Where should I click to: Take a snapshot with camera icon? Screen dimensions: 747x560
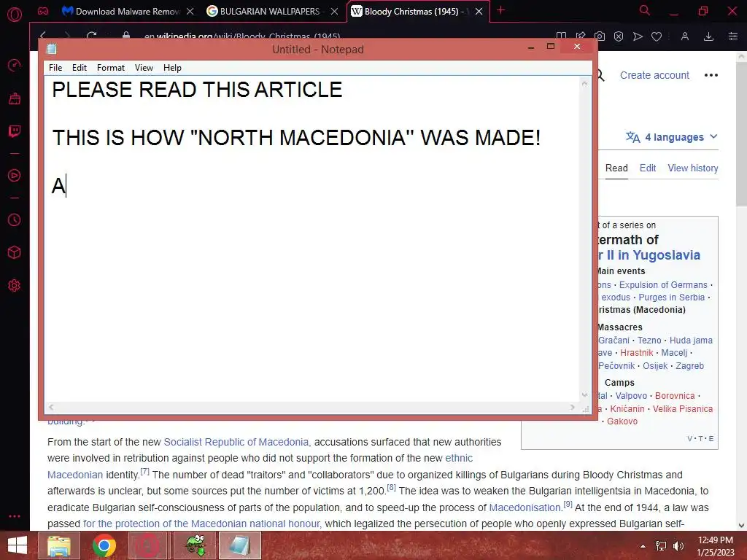[600, 36]
